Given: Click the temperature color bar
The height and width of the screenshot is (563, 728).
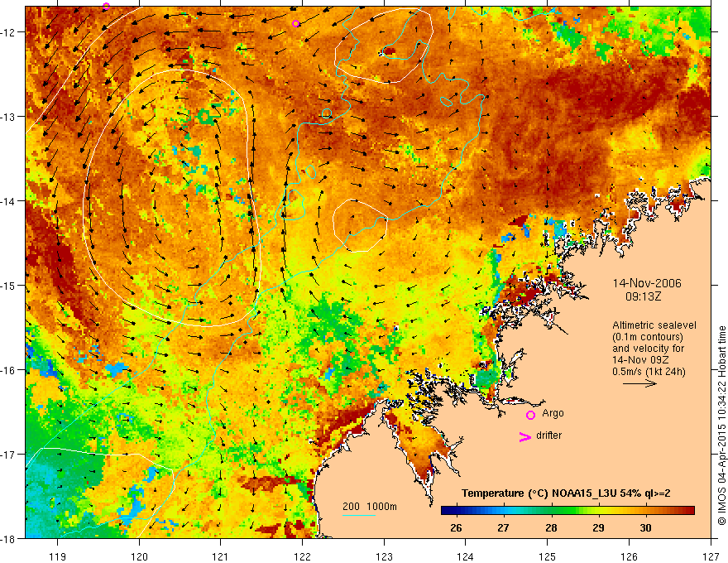Looking at the screenshot, I should coord(568,511).
